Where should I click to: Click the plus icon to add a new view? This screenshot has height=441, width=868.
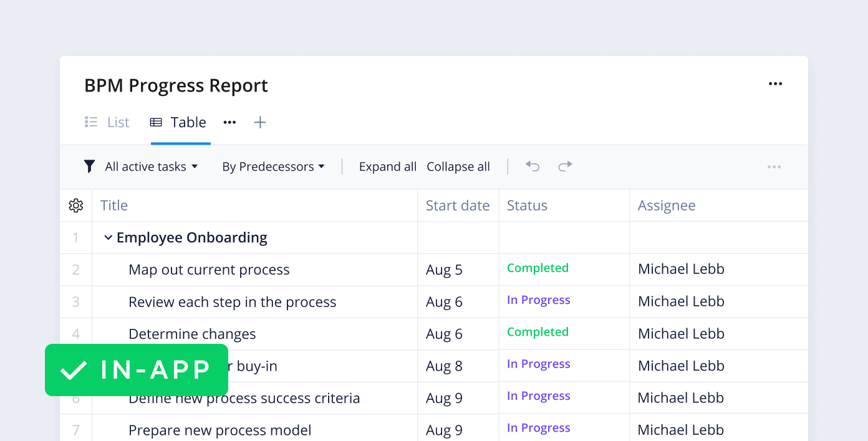pyautogui.click(x=260, y=122)
